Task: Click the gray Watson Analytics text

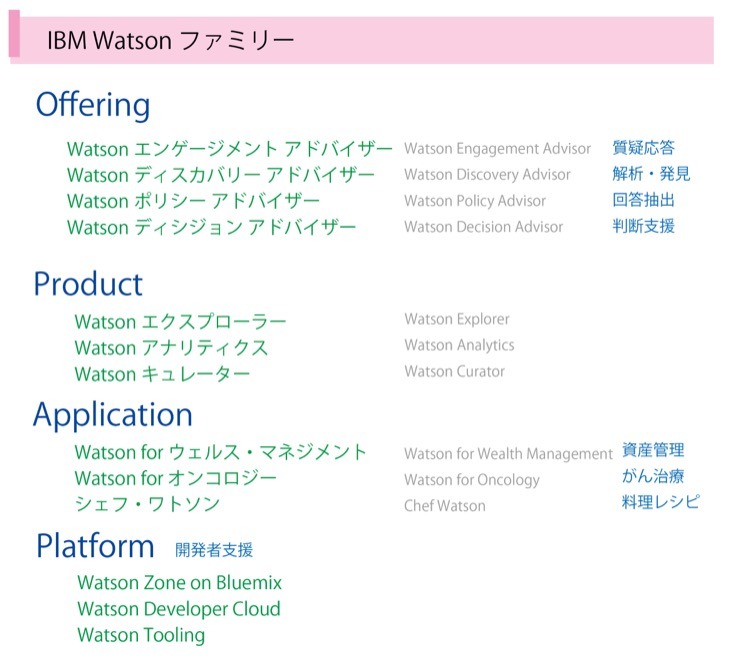Action: click(459, 345)
